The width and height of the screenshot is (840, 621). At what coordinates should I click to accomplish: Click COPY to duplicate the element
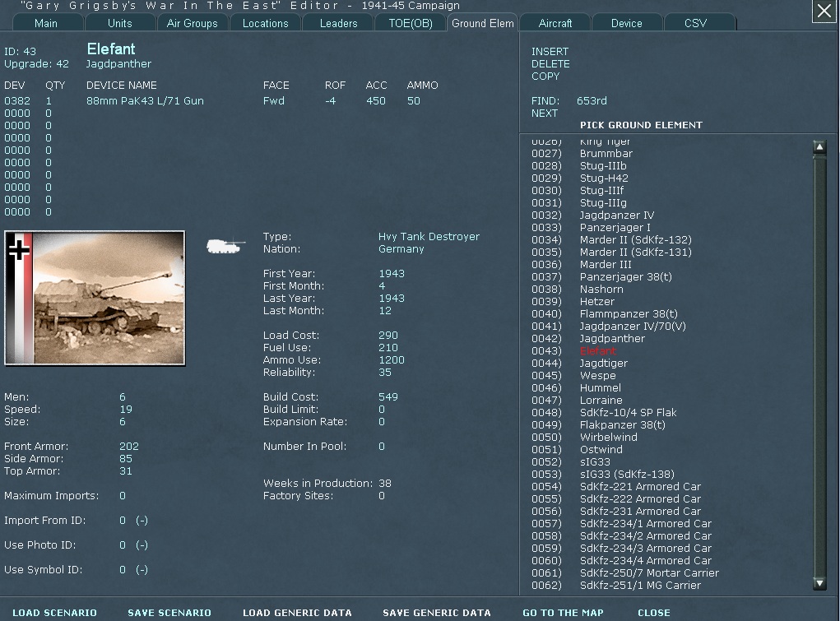[545, 76]
